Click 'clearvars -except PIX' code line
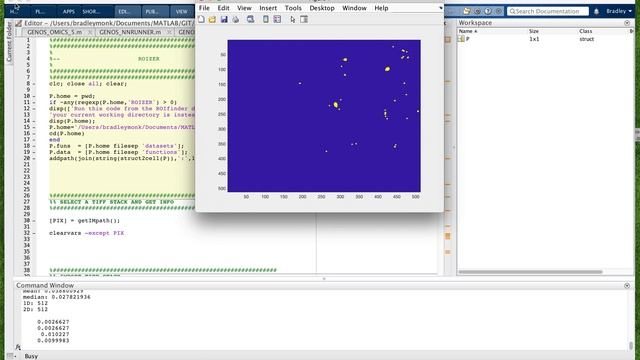The image size is (640, 360). (87, 233)
